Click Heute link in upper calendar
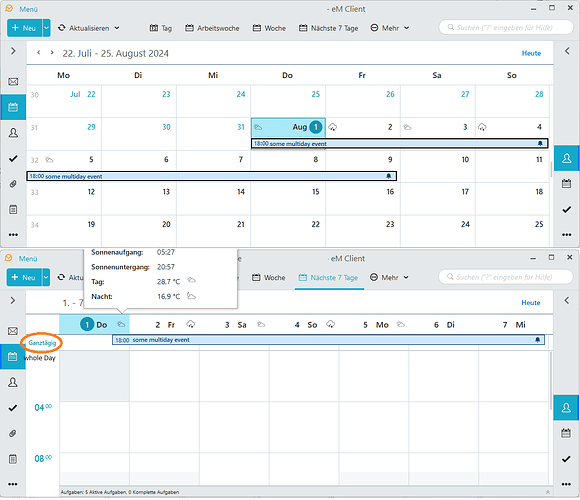Screen dimensions: 580x500 pyautogui.click(x=531, y=53)
